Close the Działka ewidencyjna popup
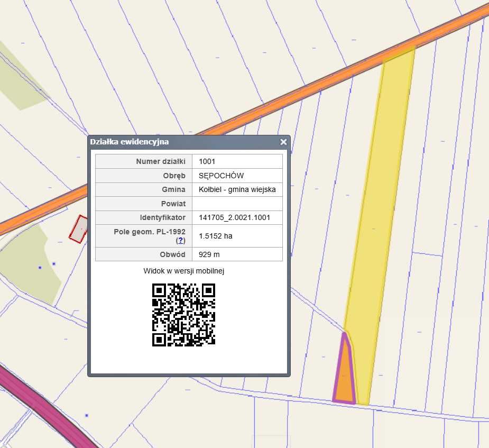Screen dimensions: 489x448 pyautogui.click(x=283, y=142)
